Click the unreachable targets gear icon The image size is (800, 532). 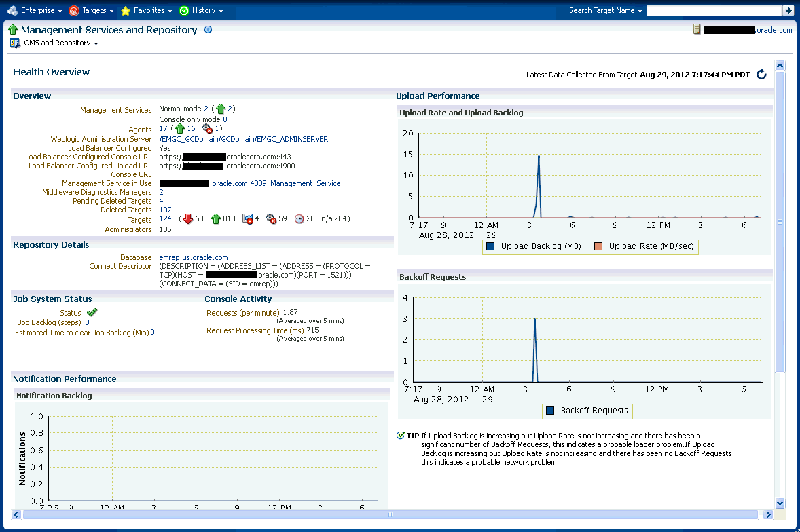[272, 218]
